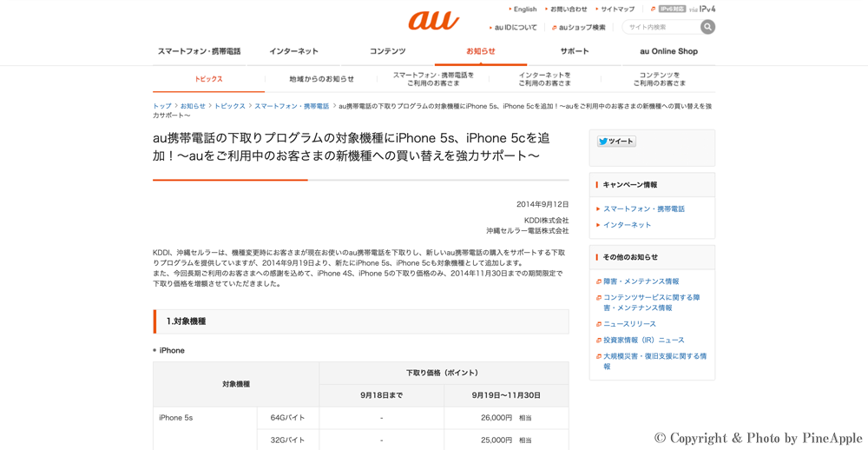This screenshot has width=868, height=450.
Task: Open 障害・メンテナンス情報 in sidebar
Action: [641, 281]
